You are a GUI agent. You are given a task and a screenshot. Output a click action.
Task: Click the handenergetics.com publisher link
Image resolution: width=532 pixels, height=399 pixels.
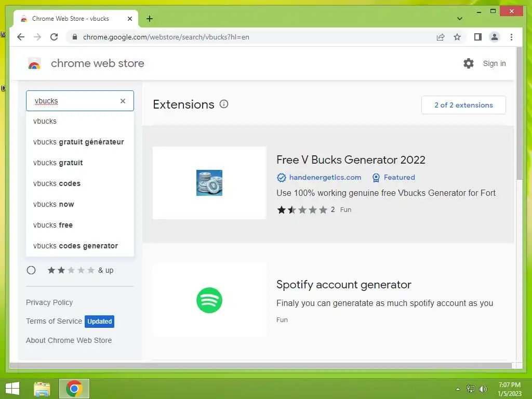click(x=325, y=177)
